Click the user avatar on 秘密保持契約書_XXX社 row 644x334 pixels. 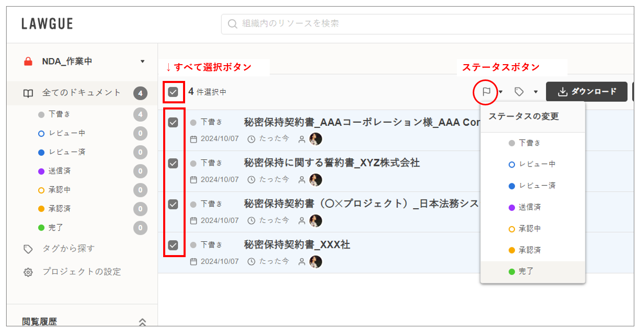point(316,262)
